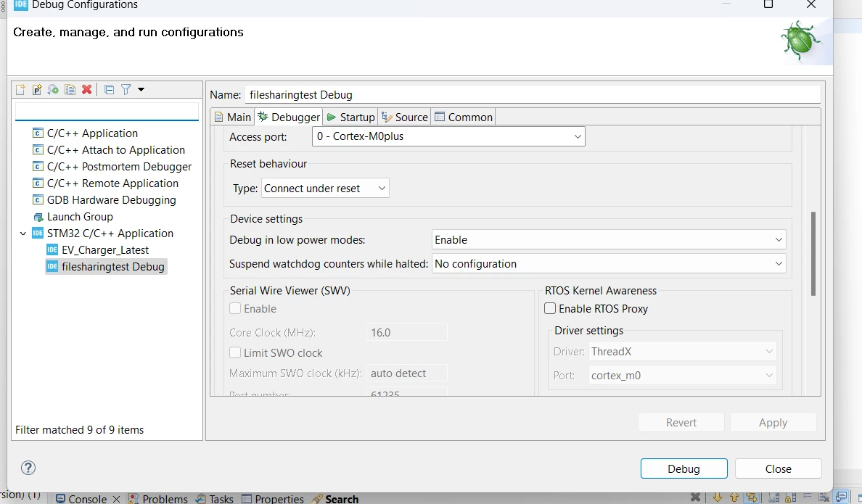This screenshot has width=862, height=504.
Task: Open the Tasks tab in IDE window
Action: tap(215, 498)
